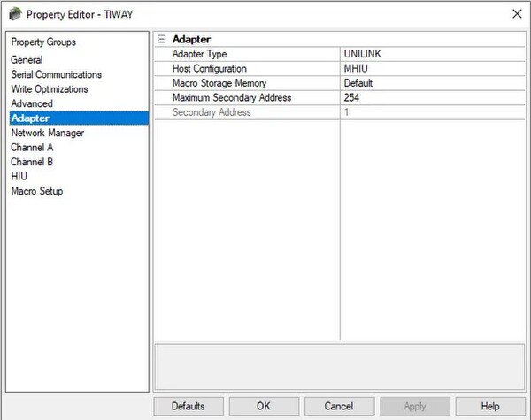Switch to Channel A settings
This screenshot has width=531, height=420.
(32, 147)
